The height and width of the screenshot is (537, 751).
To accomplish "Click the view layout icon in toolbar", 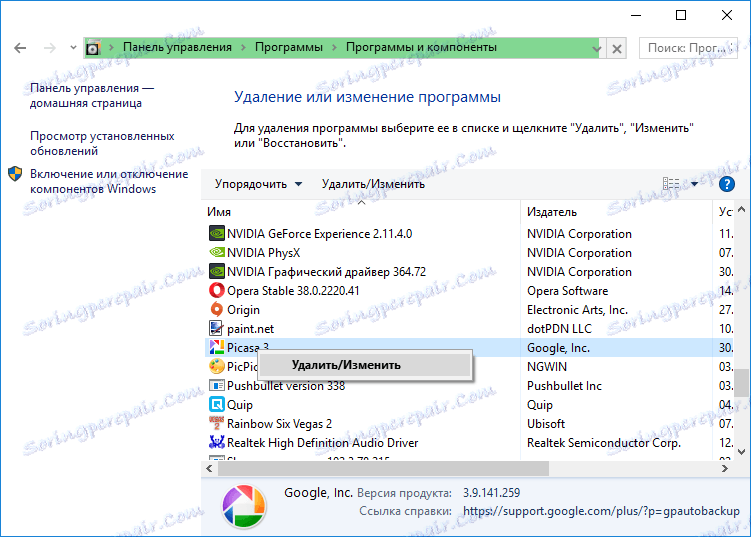I will click(x=671, y=184).
